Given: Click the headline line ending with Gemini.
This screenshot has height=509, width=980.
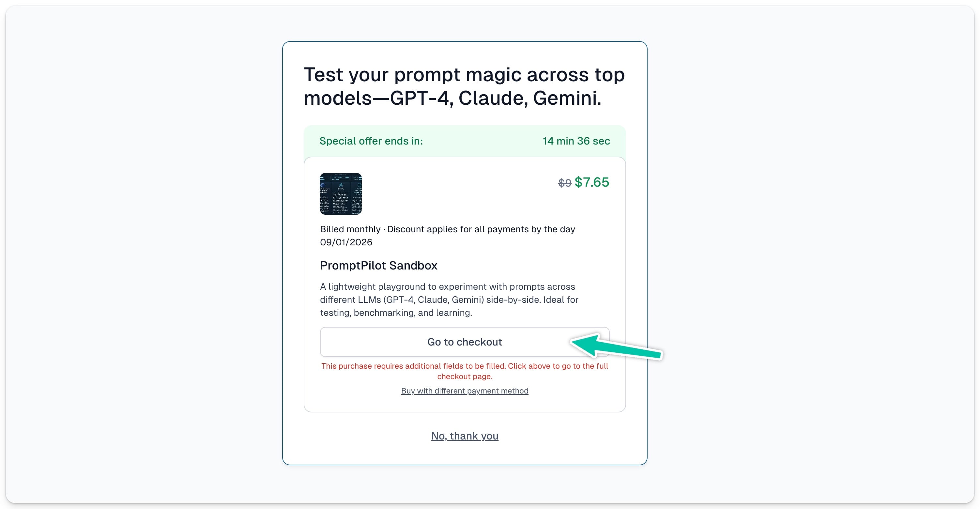Looking at the screenshot, I should [x=452, y=98].
